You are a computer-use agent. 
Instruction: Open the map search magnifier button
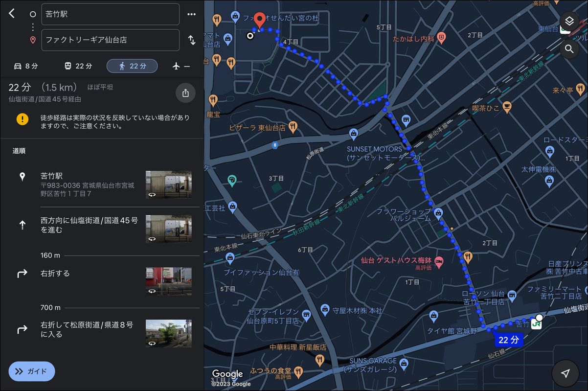[569, 49]
